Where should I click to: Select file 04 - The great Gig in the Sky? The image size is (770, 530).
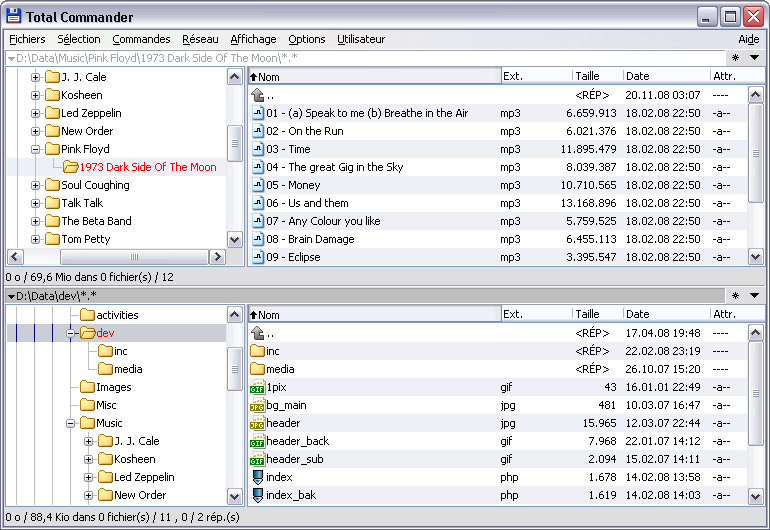point(497,167)
